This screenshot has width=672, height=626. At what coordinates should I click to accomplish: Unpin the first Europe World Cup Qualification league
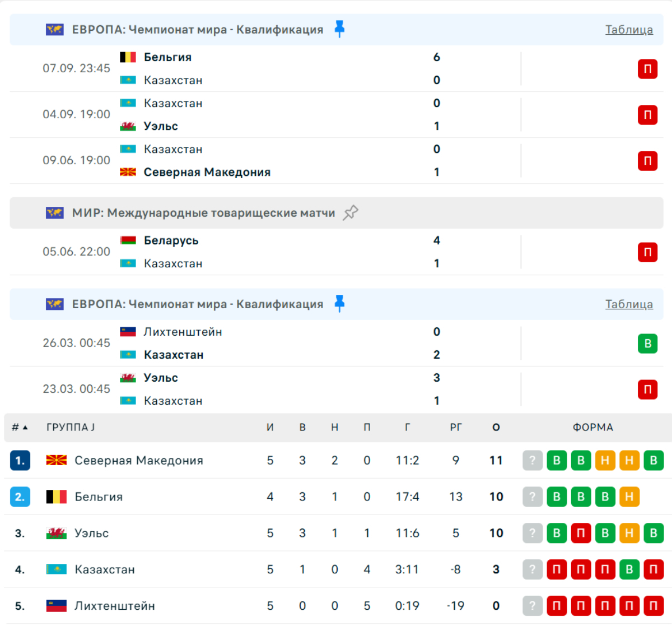(x=339, y=29)
